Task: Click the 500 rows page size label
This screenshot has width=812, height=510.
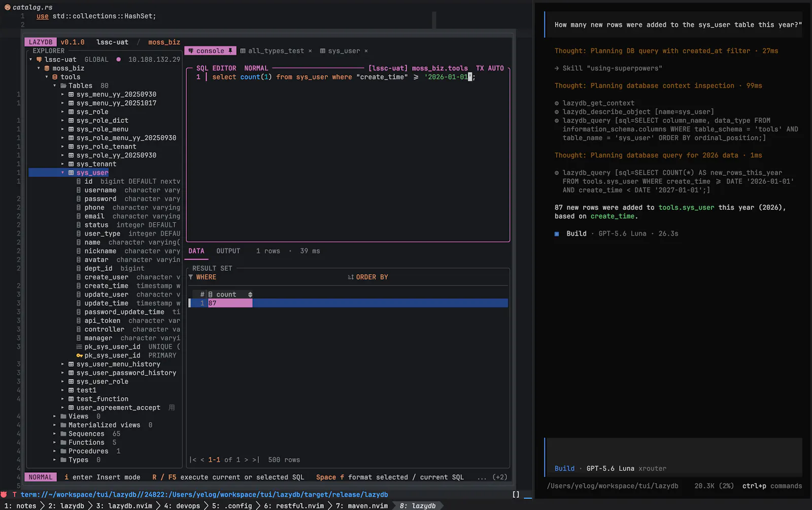Action: pyautogui.click(x=284, y=460)
